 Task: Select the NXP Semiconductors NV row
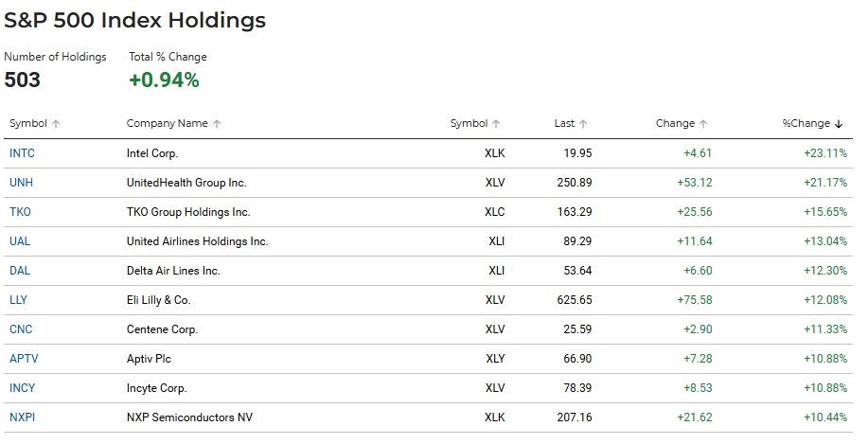[428, 417]
